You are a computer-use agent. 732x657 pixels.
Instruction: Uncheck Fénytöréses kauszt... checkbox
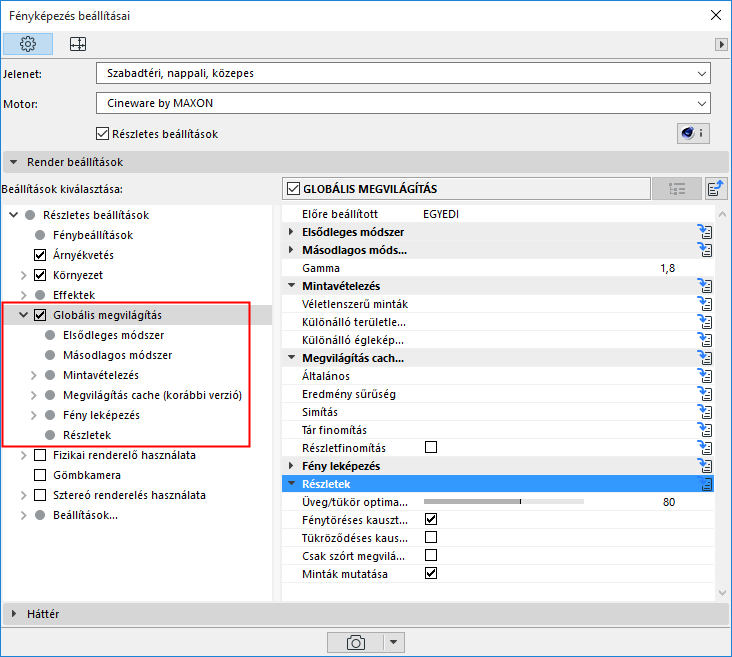tap(431, 519)
